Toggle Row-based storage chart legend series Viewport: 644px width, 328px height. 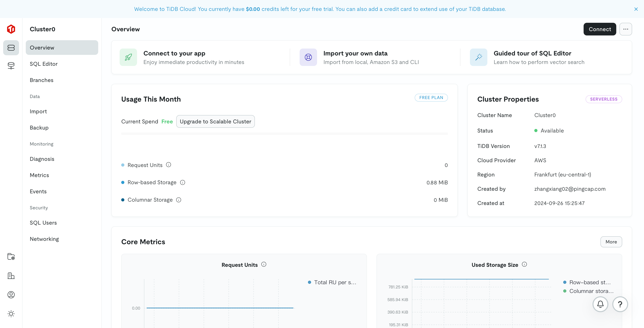(588, 282)
